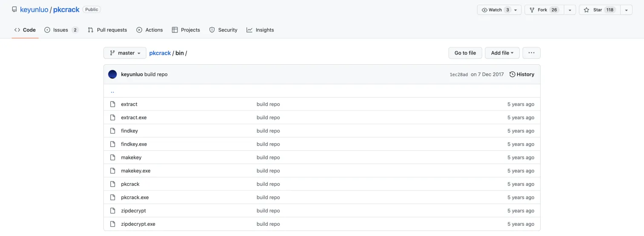Viewport: 644px width, 236px height.
Task: Click the file icon next to extract
Action: (112, 104)
